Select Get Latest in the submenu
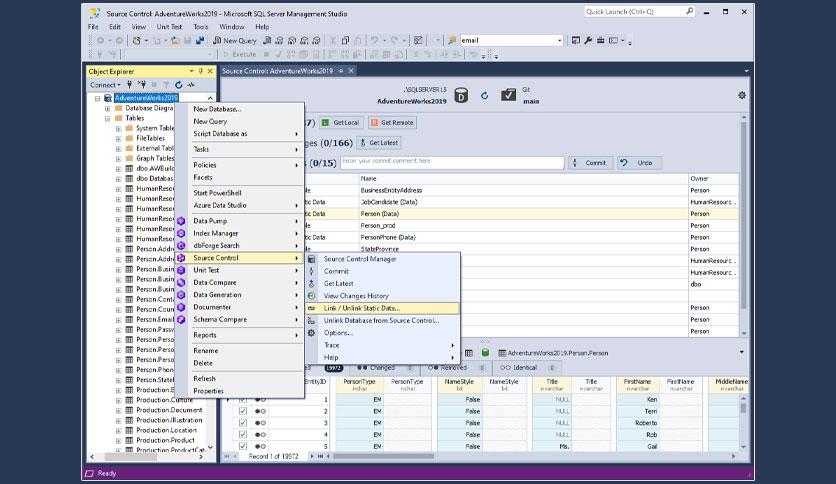Viewport: 836px width, 484px height. pos(382,284)
